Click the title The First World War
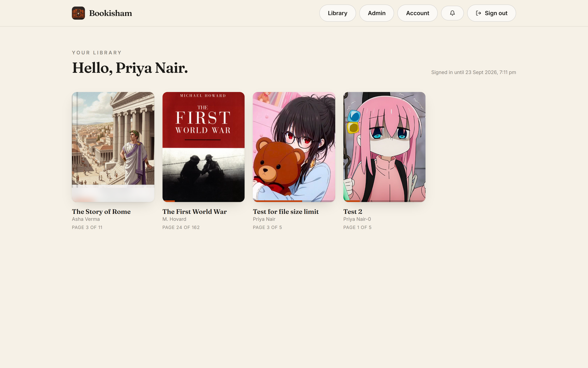 [195, 212]
